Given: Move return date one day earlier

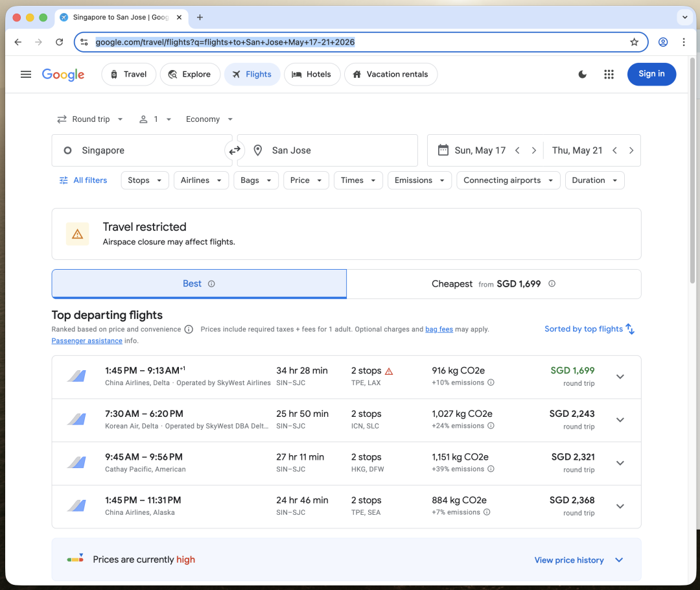Looking at the screenshot, I should (x=614, y=150).
